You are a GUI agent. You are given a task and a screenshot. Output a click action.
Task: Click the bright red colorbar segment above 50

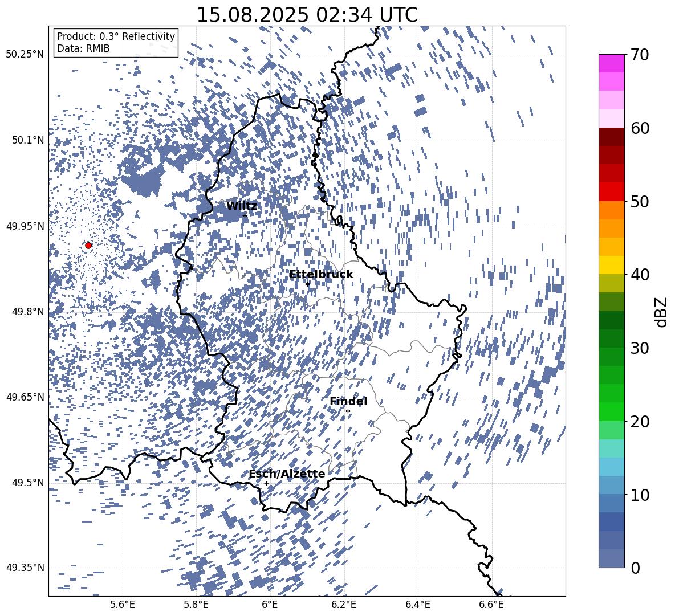612,192
